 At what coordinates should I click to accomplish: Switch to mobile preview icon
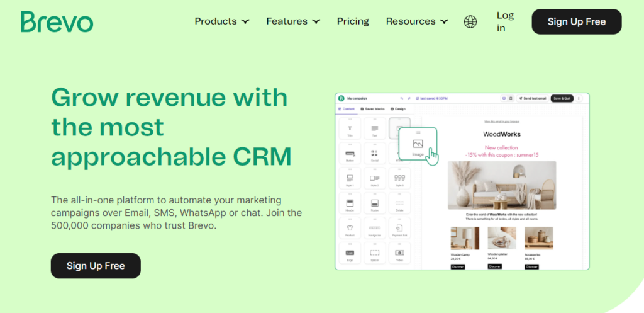click(x=511, y=98)
